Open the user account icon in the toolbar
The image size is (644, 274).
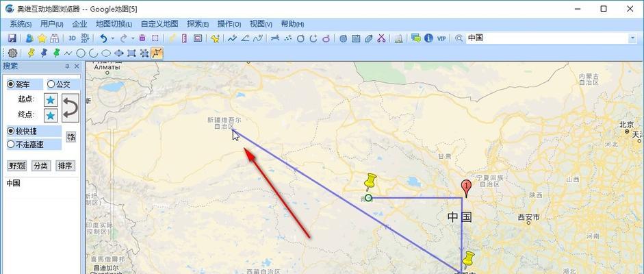[29, 38]
